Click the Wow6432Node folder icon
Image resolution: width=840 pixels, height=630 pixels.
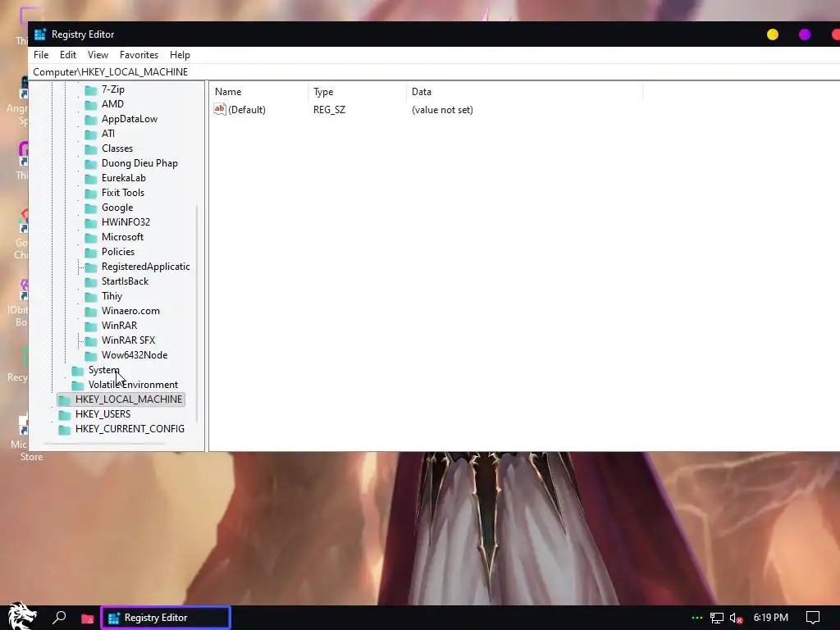tap(91, 355)
